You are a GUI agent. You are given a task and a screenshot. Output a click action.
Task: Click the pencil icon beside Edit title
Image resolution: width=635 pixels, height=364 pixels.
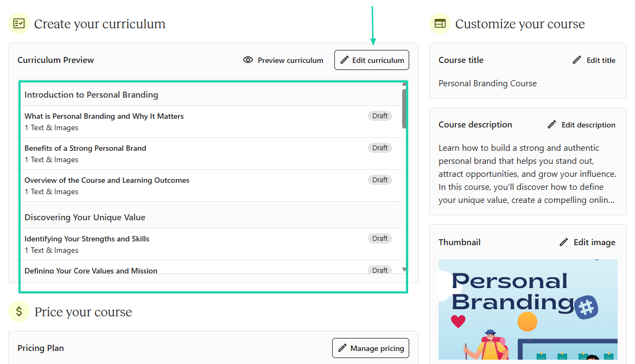[x=577, y=60]
